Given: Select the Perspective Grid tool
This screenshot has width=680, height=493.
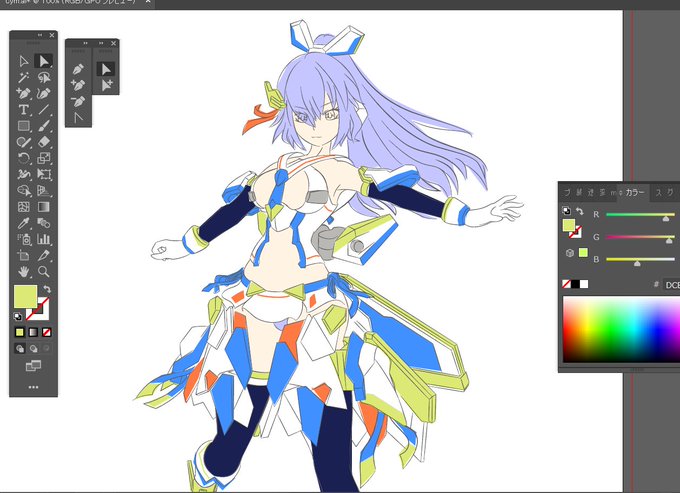Looking at the screenshot, I should [x=43, y=190].
